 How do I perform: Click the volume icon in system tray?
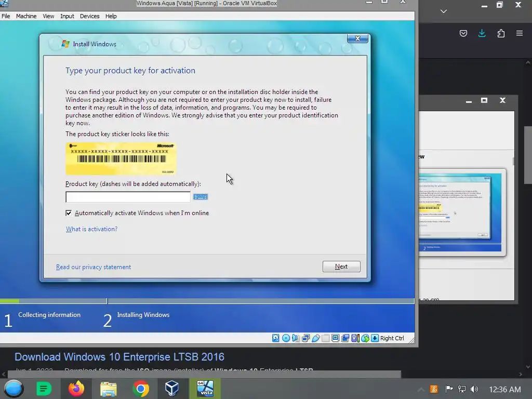coord(474,389)
